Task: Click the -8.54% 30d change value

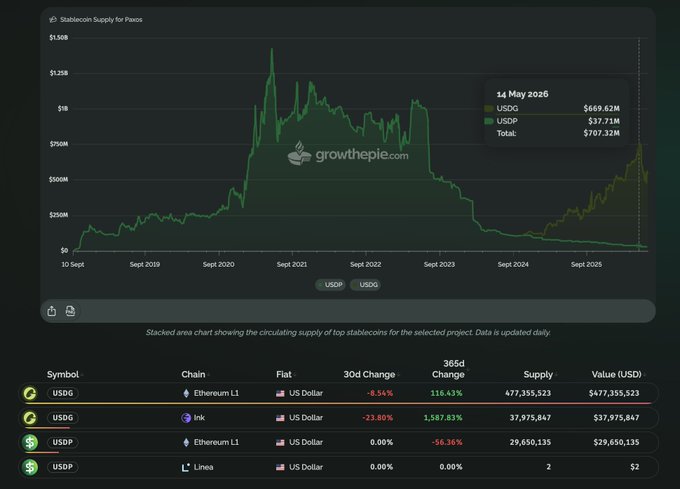Action: click(380, 393)
